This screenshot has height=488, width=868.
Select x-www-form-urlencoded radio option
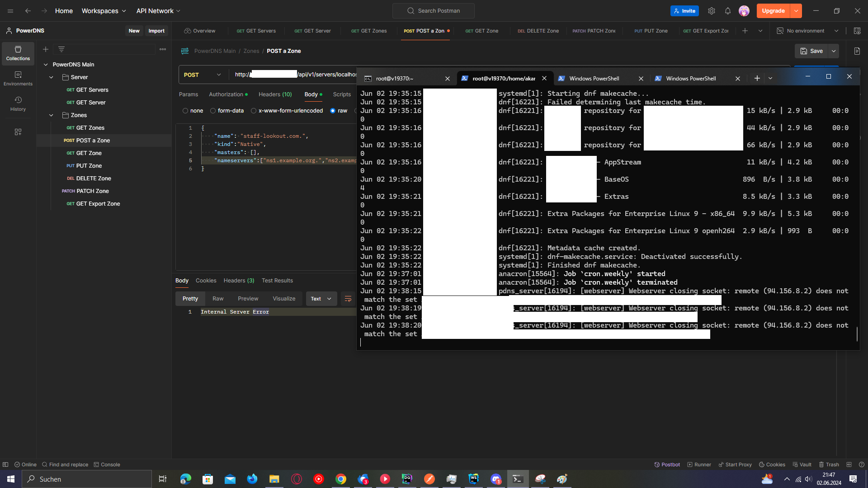coord(254,111)
